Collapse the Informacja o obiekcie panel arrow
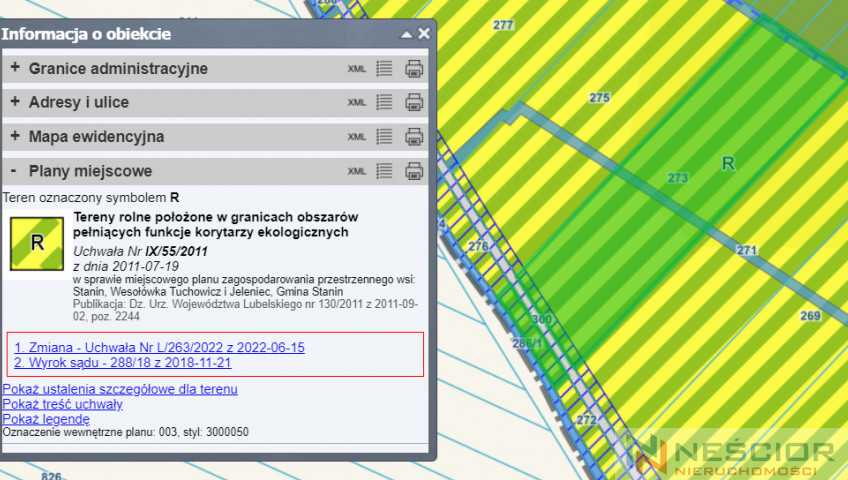Screen dimensions: 848x480 click(x=406, y=35)
